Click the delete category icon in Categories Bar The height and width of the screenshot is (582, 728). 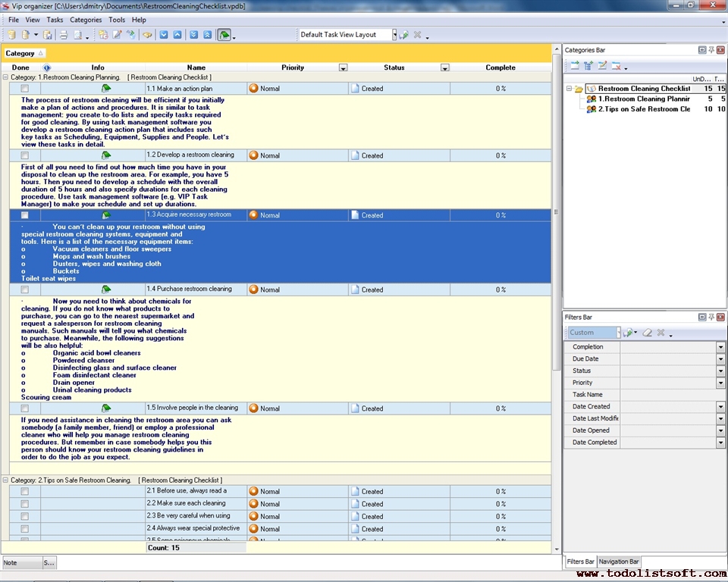click(x=617, y=66)
